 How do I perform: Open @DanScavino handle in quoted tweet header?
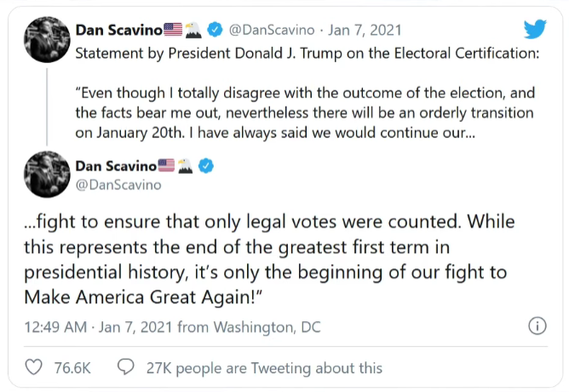click(272, 30)
